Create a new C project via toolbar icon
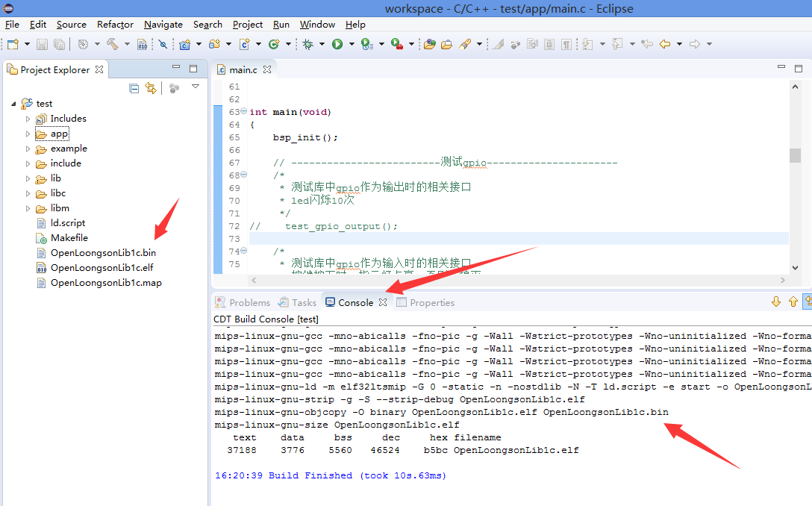 click(x=184, y=44)
